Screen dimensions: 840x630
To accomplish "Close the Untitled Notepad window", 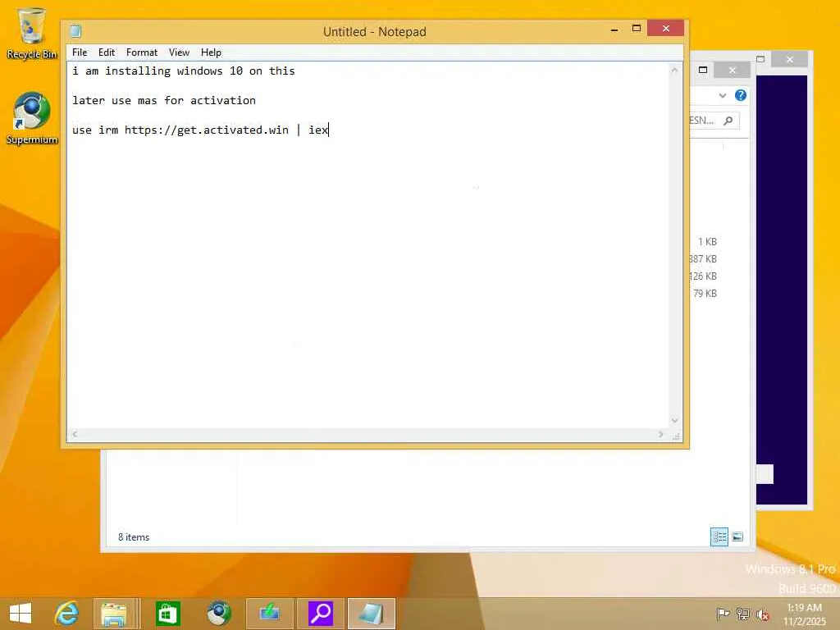I will 666,29.
